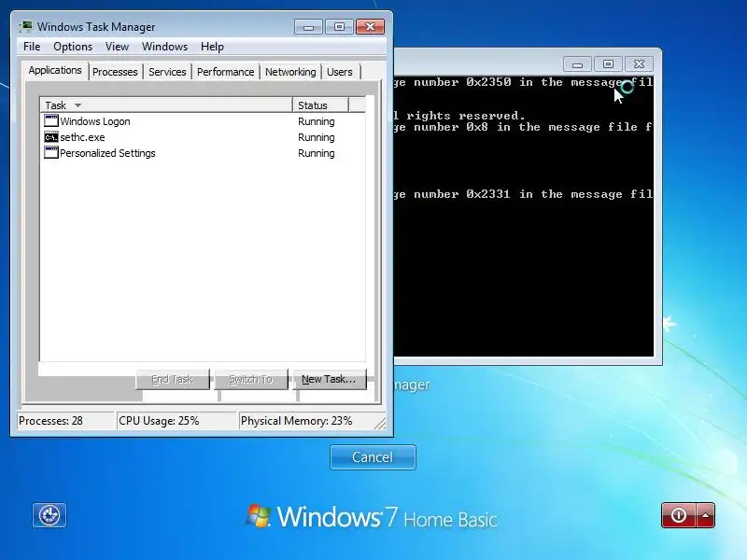747x560 pixels.
Task: Click the Processes: 28 status entry
Action: (65, 421)
